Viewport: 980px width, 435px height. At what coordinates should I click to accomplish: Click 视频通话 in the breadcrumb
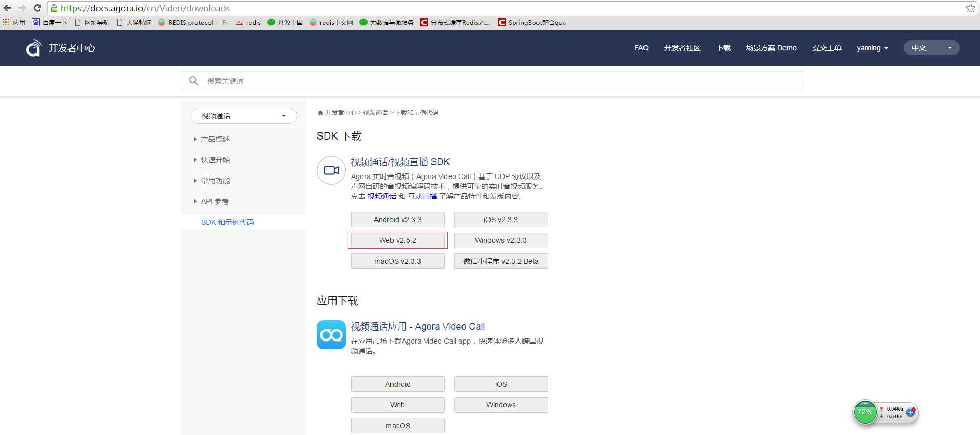375,113
